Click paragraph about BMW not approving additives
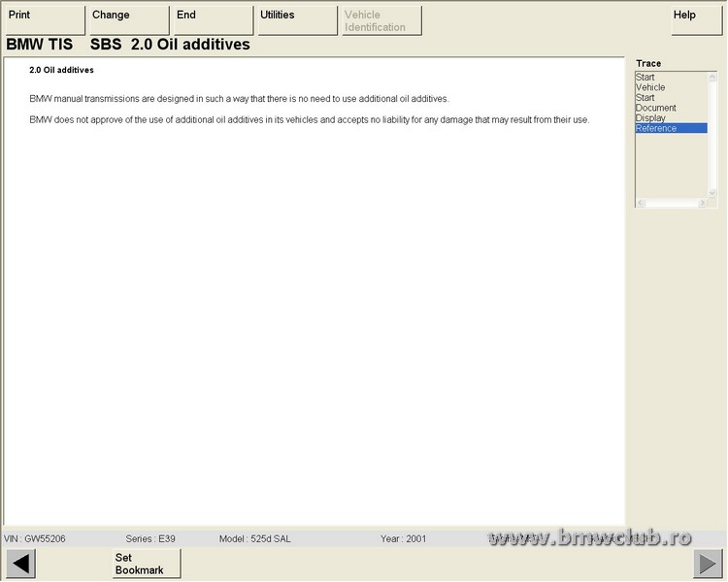 [310, 119]
